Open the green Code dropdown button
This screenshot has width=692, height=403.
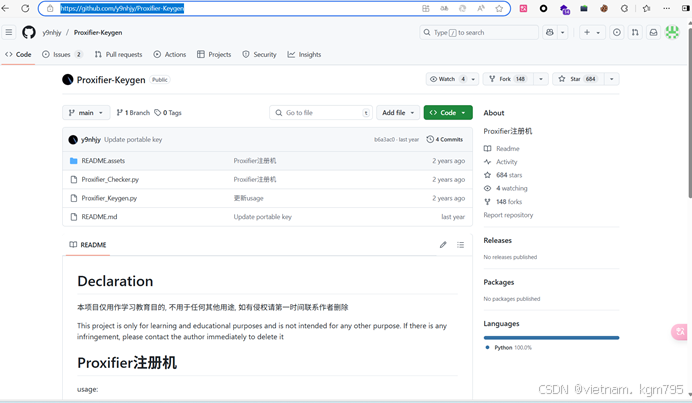(448, 113)
